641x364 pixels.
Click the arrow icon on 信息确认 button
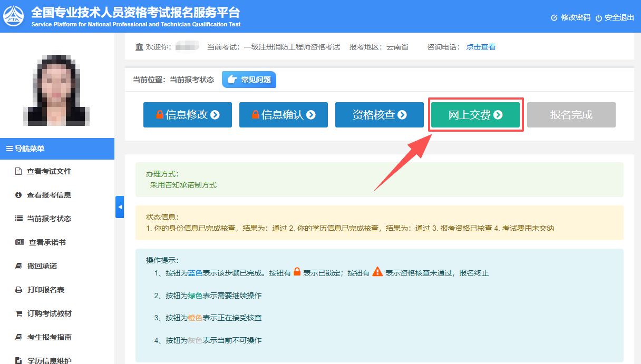point(311,115)
